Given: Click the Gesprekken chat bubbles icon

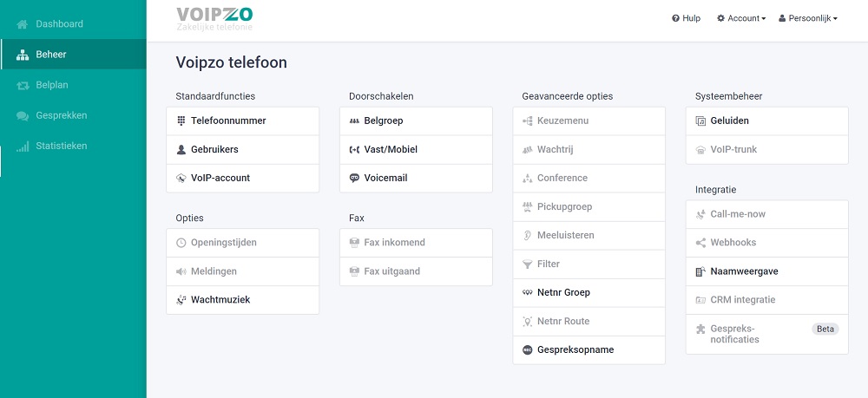Looking at the screenshot, I should [x=23, y=115].
